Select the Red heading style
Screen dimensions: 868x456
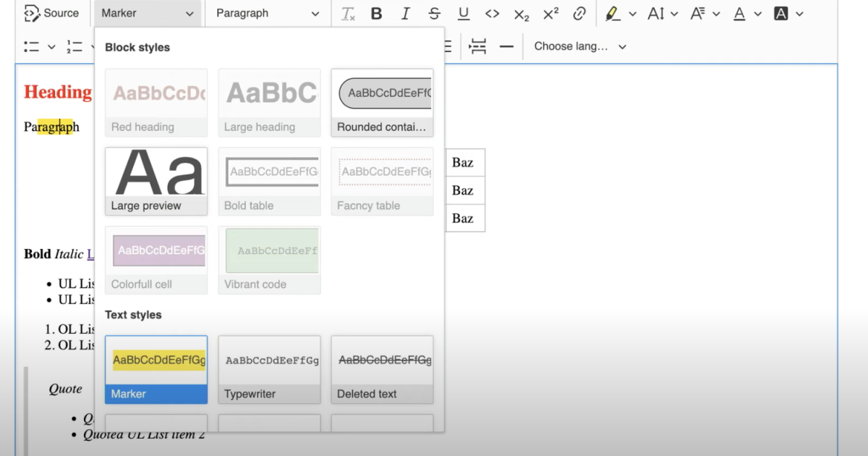click(x=156, y=103)
